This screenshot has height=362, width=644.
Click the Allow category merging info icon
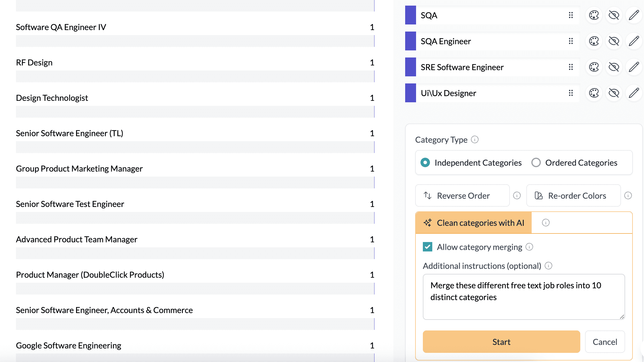(530, 247)
